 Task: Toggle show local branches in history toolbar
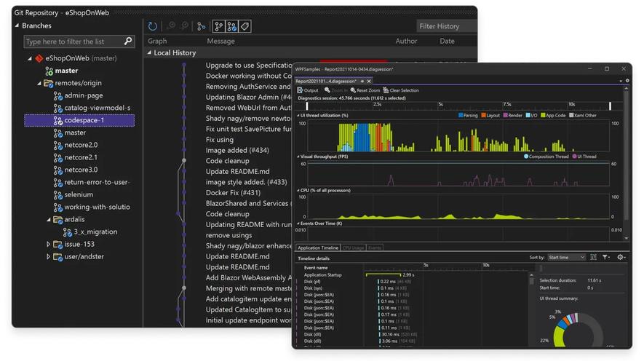(218, 26)
